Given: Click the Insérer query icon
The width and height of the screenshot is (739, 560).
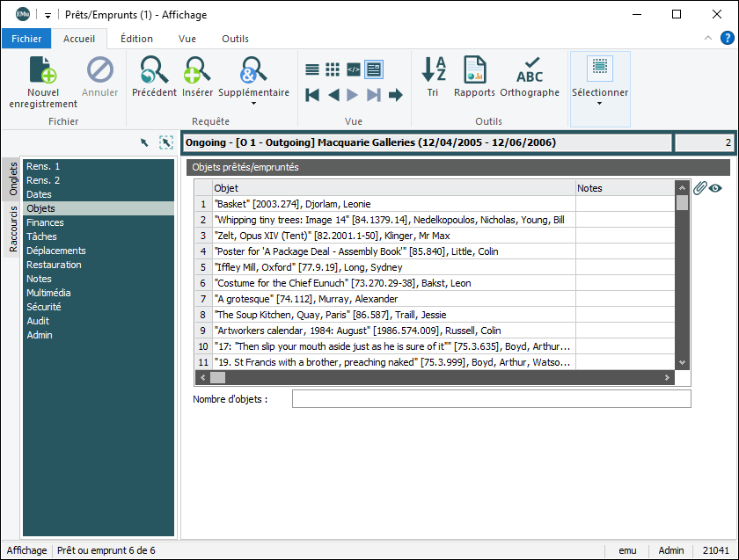Looking at the screenshot, I should point(198,70).
